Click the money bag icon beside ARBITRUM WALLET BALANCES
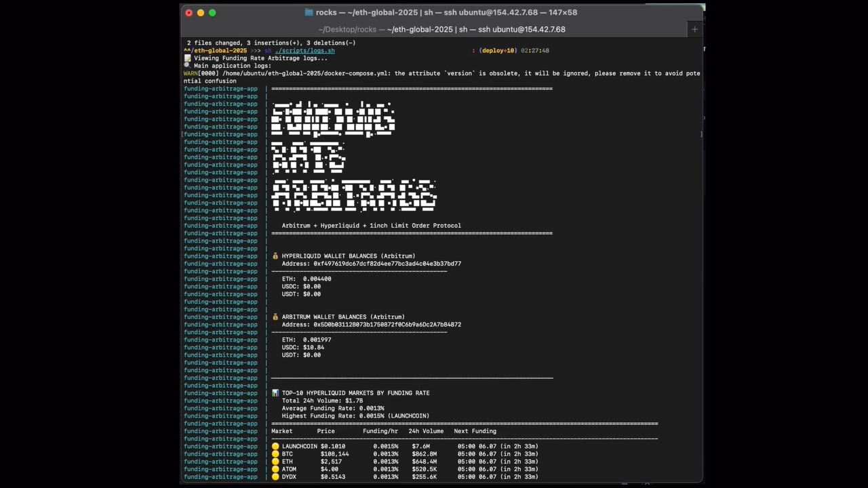868x488 pixels. (275, 317)
